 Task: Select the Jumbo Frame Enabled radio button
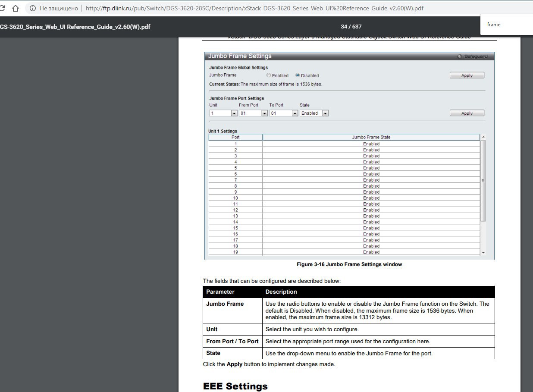(269, 75)
